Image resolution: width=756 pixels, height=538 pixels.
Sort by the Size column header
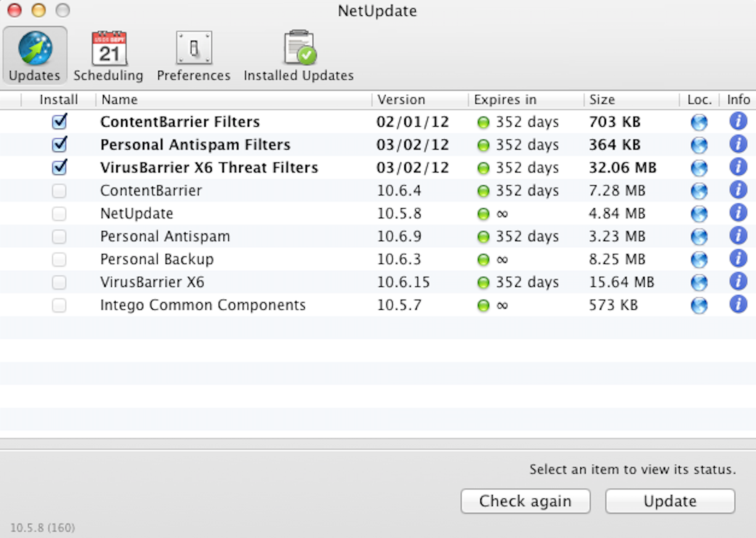(x=632, y=100)
